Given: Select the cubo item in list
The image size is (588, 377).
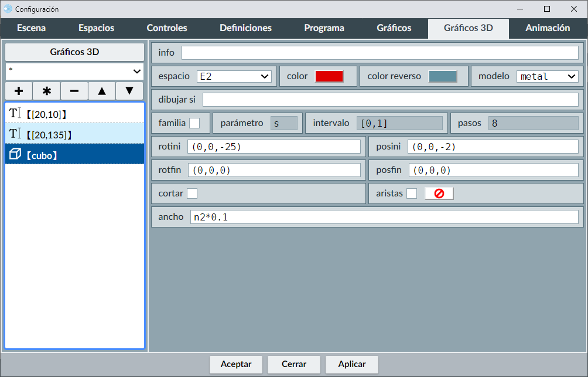Looking at the screenshot, I should click(x=74, y=155).
